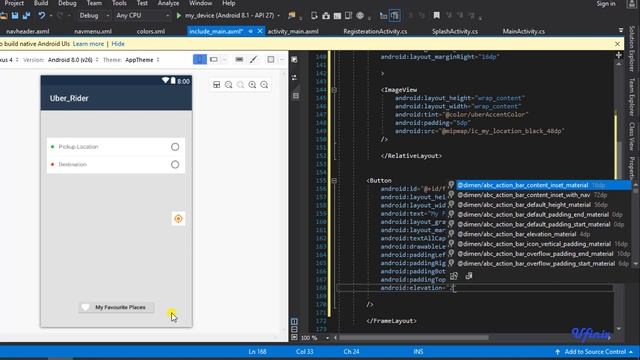Open the Android 8.0 (v26) version dropdown
640x360 pixels.
pyautogui.click(x=73, y=60)
